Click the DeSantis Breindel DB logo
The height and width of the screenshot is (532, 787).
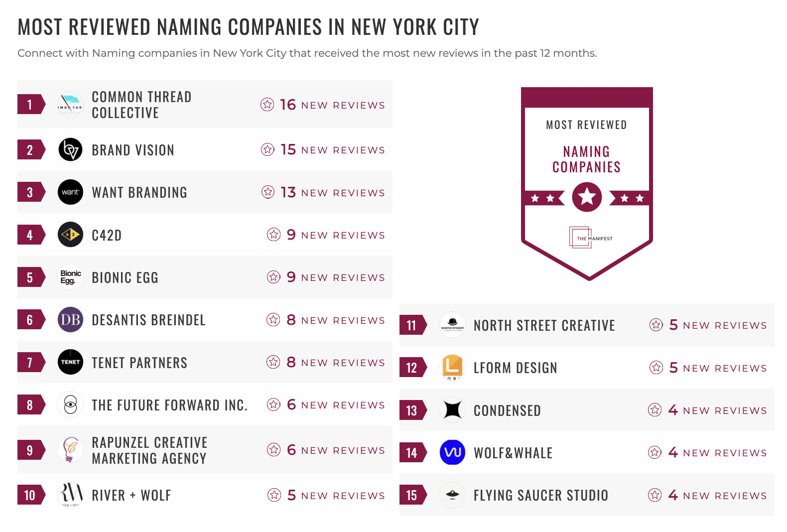coord(70,320)
